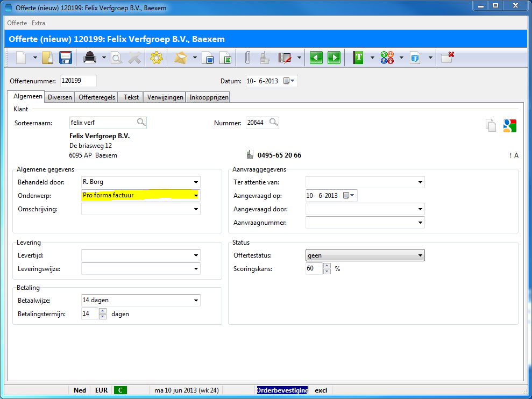Open the Datum calendar picker
This screenshot has height=399, width=532.
(289, 81)
